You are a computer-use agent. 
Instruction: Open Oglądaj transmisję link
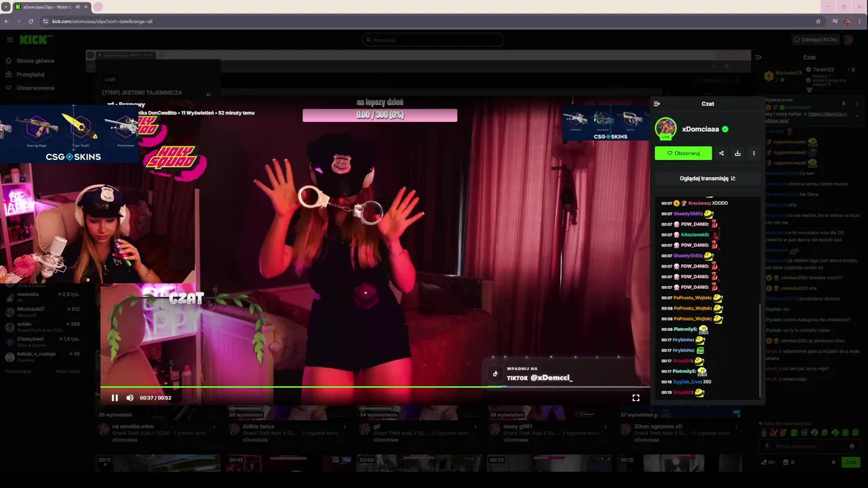[x=707, y=178]
